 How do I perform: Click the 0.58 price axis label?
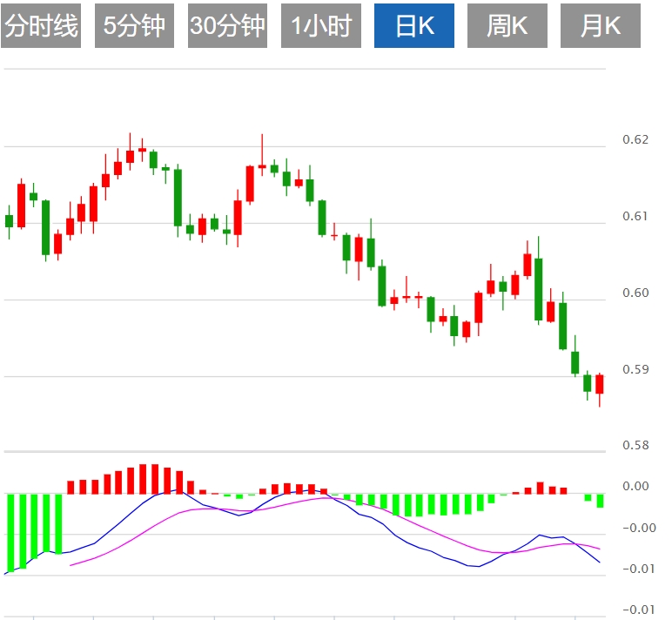coord(635,446)
